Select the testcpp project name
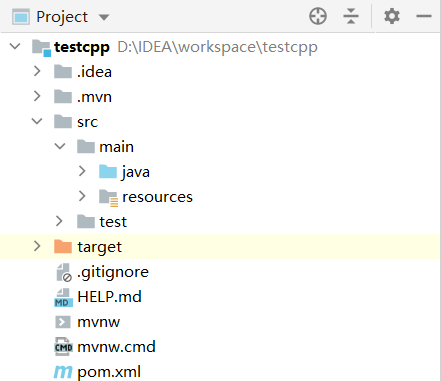Screen dimensions: 441x381 tap(82, 47)
